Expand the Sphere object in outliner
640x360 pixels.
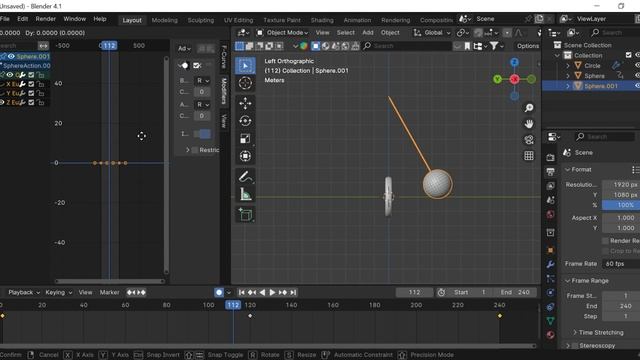click(x=567, y=76)
